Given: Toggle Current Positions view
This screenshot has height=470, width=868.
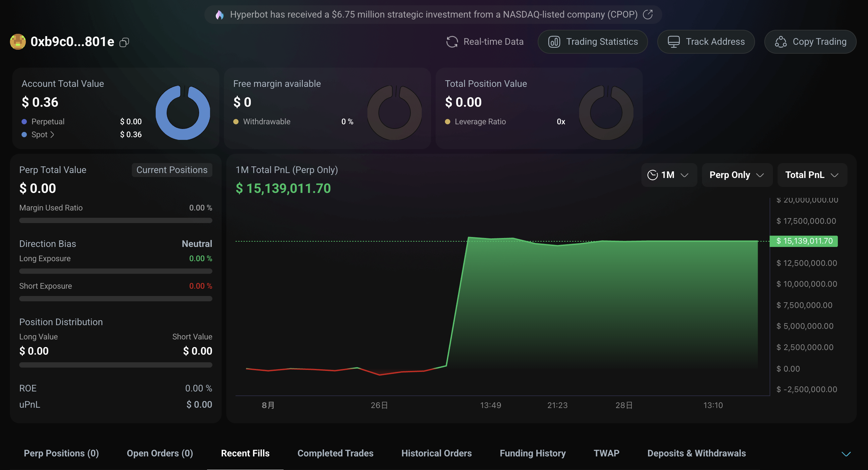Looking at the screenshot, I should [172, 170].
